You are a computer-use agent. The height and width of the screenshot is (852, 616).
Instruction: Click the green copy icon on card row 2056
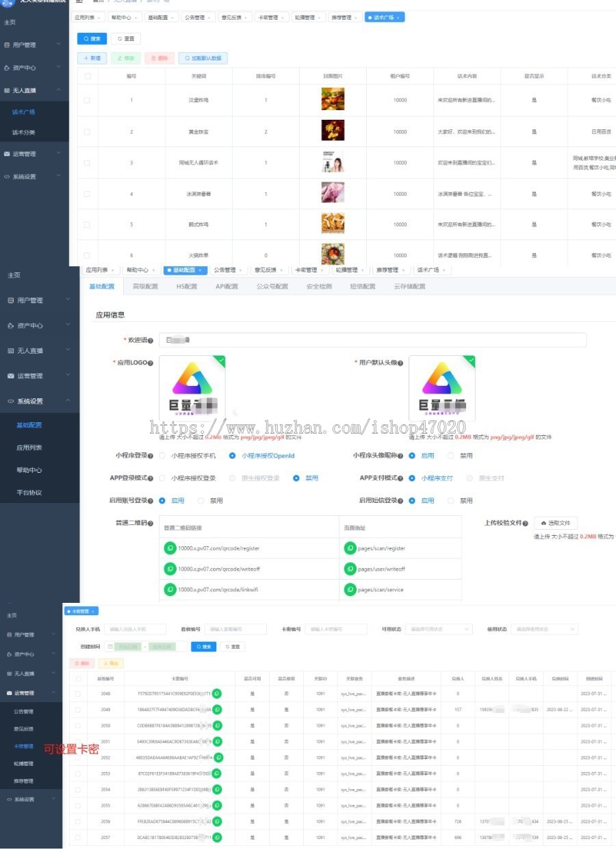coord(217,821)
